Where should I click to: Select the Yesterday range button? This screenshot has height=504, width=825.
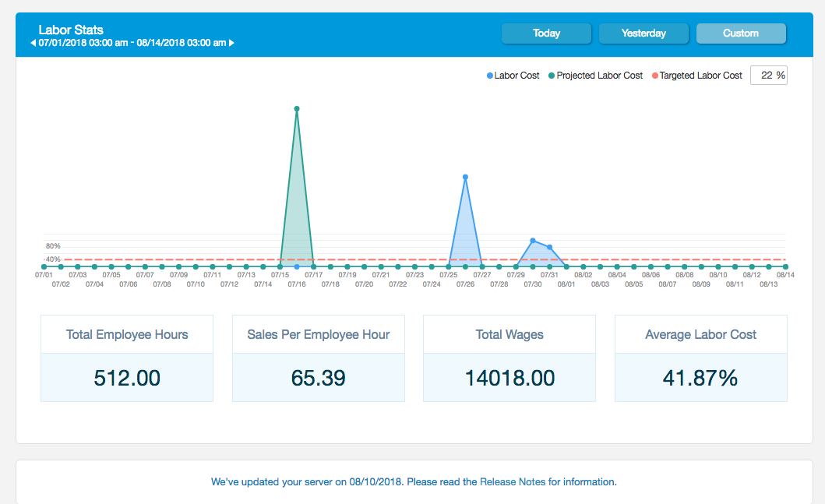point(643,33)
